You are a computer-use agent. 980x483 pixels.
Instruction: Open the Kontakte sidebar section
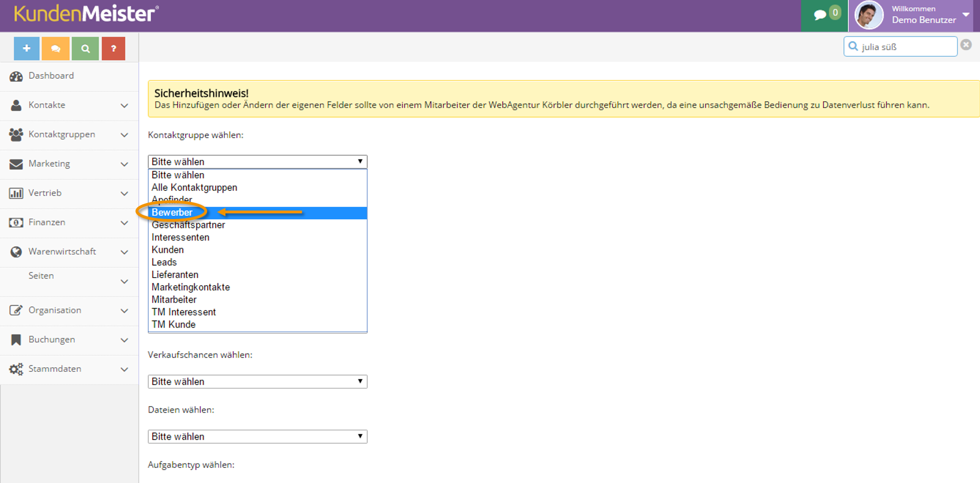click(69, 105)
